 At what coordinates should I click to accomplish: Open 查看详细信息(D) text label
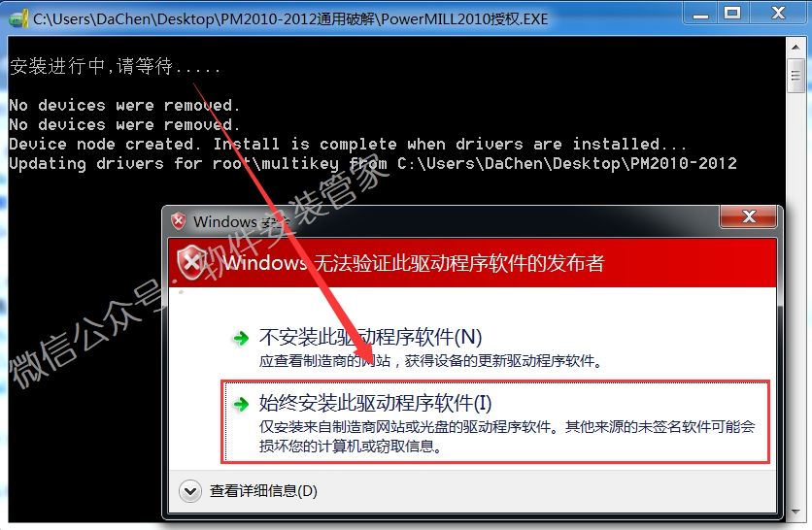point(263,490)
